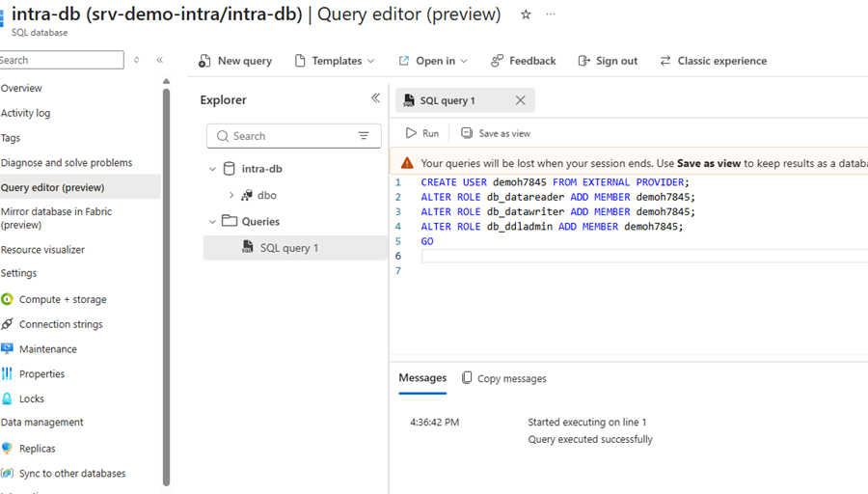Copy messages from the results pane
Screen dimensions: 868x494
[504, 378]
